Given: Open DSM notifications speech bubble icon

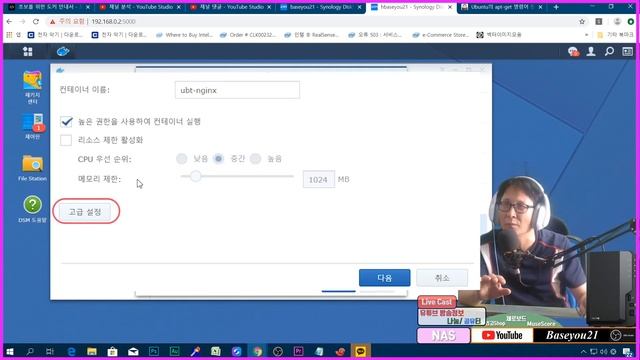Looking at the screenshot, I should (573, 51).
